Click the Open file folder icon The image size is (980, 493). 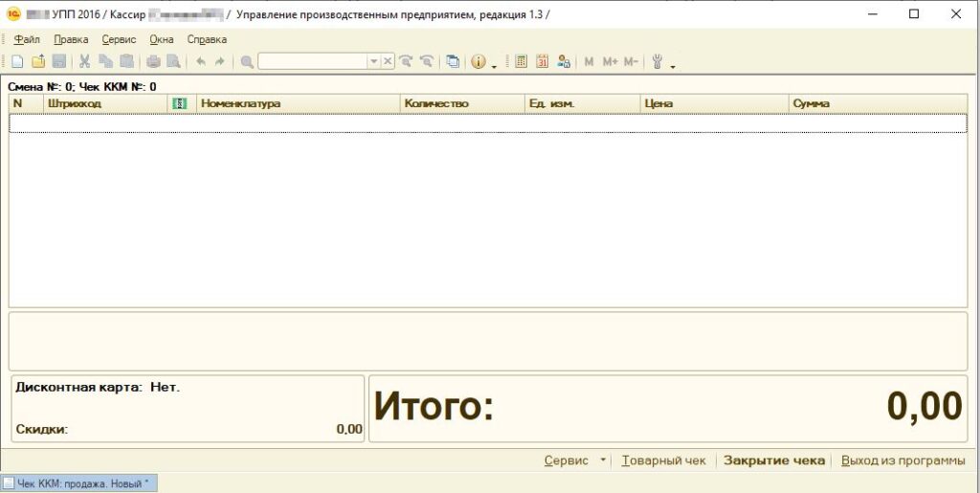tap(38, 61)
